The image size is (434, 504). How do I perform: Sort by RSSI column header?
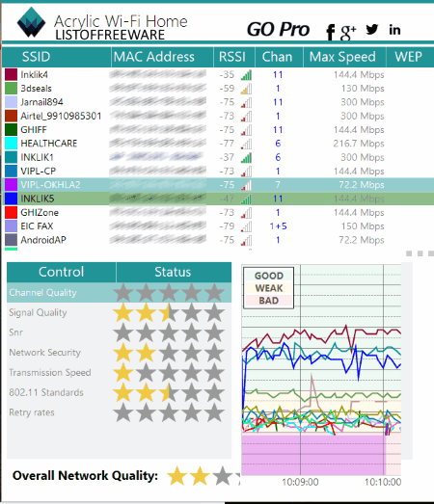[234, 57]
